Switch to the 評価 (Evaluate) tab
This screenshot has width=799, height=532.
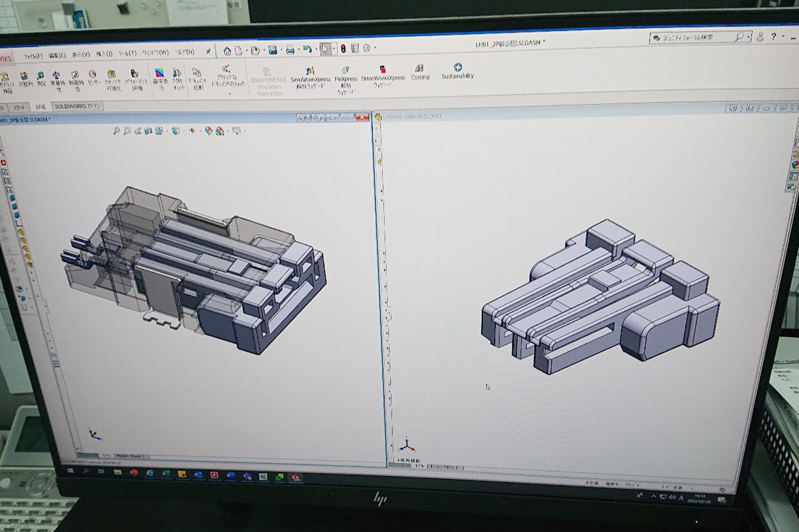point(41,107)
